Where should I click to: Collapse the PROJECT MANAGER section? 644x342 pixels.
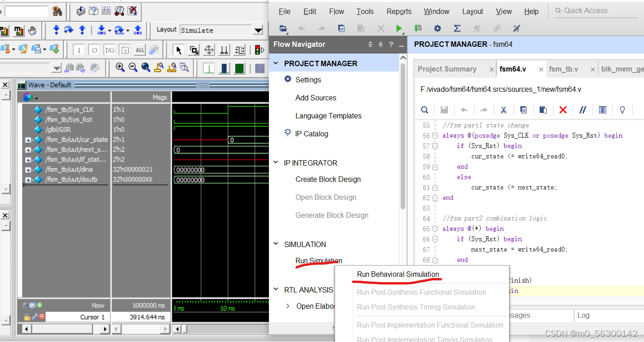point(276,63)
